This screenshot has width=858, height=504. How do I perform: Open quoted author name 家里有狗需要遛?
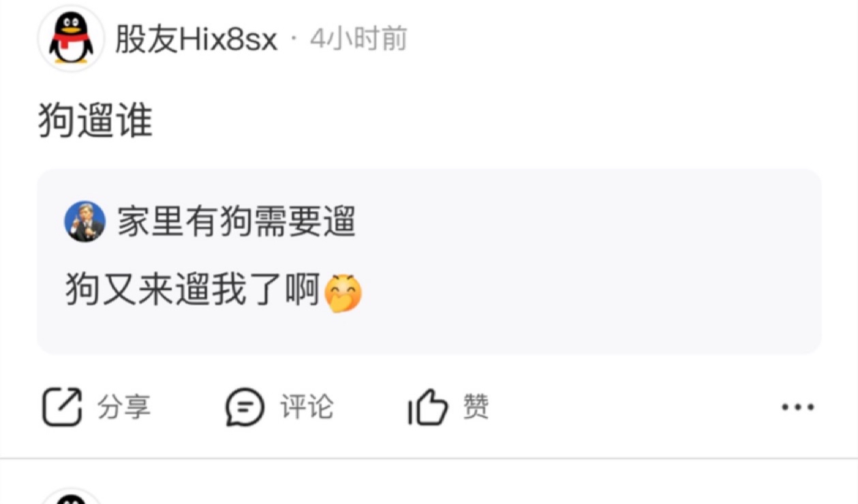click(237, 221)
